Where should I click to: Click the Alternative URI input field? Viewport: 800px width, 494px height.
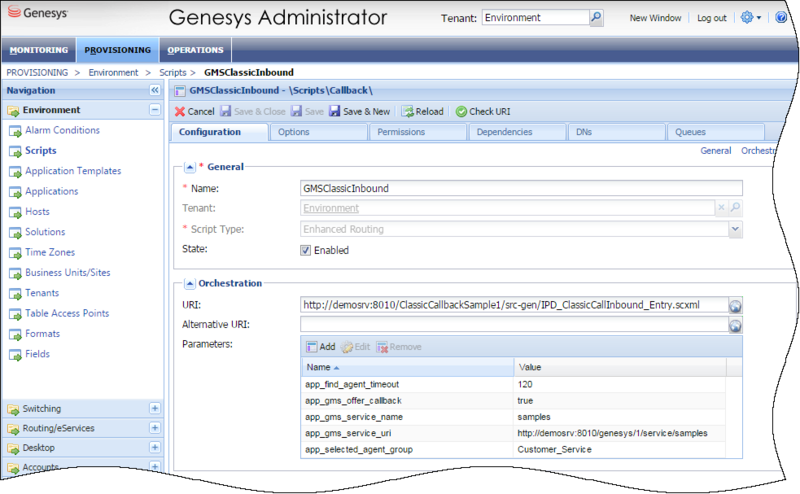[514, 325]
